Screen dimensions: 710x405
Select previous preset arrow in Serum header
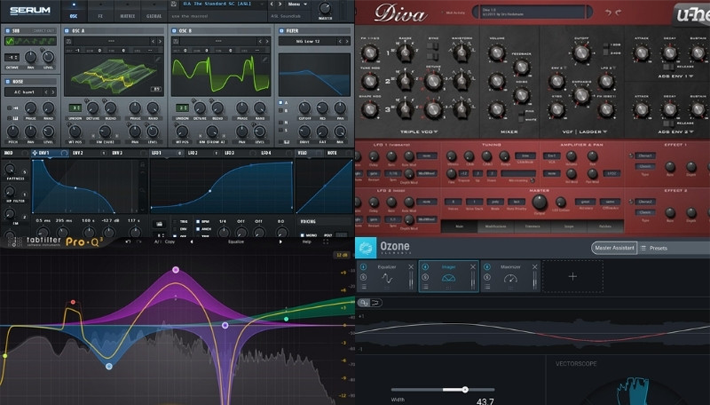coord(272,4)
